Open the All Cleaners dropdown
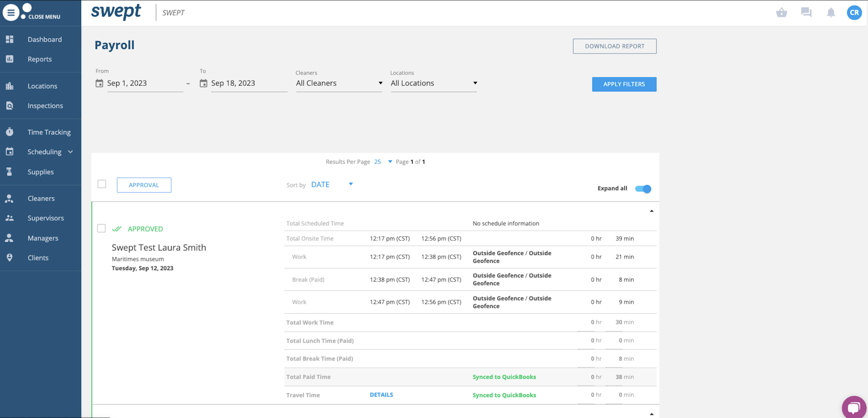 [339, 83]
